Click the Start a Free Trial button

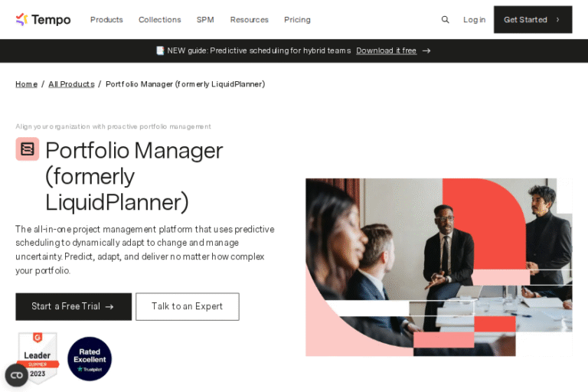point(73,306)
